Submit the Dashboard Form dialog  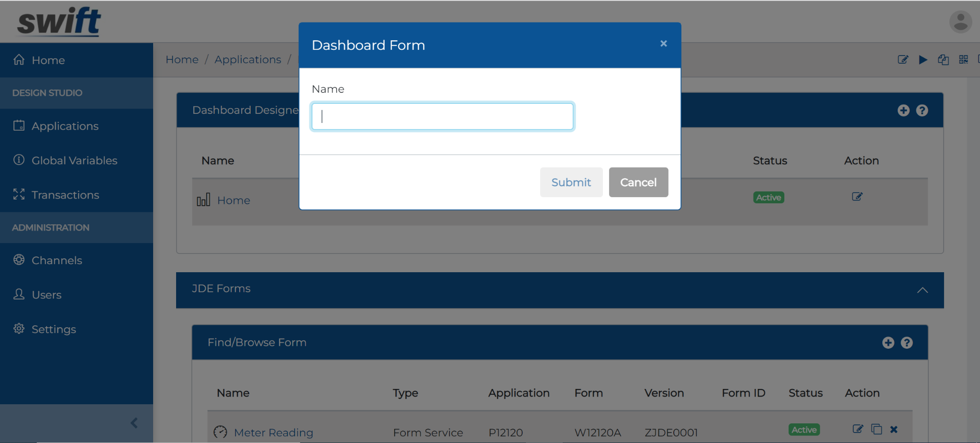[571, 182]
